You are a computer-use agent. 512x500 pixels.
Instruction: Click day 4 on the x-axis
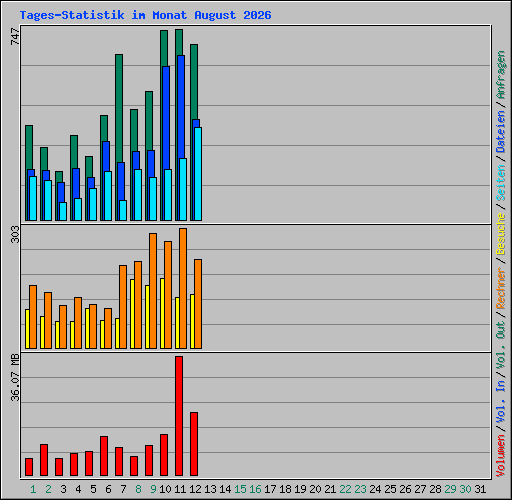pos(78,489)
